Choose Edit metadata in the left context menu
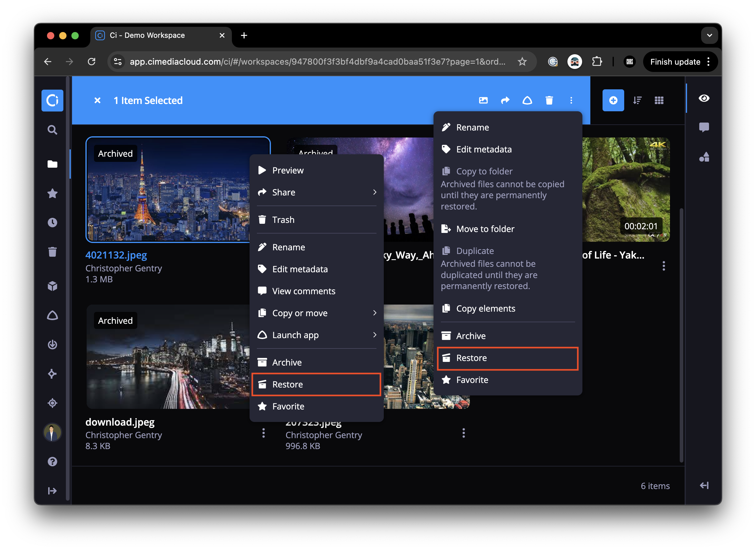756x550 pixels. 317,269
